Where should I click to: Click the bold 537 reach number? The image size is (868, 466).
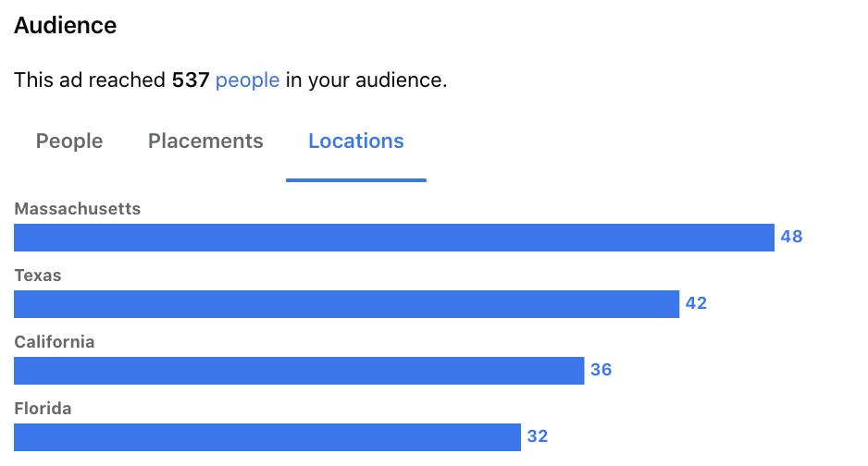(191, 80)
